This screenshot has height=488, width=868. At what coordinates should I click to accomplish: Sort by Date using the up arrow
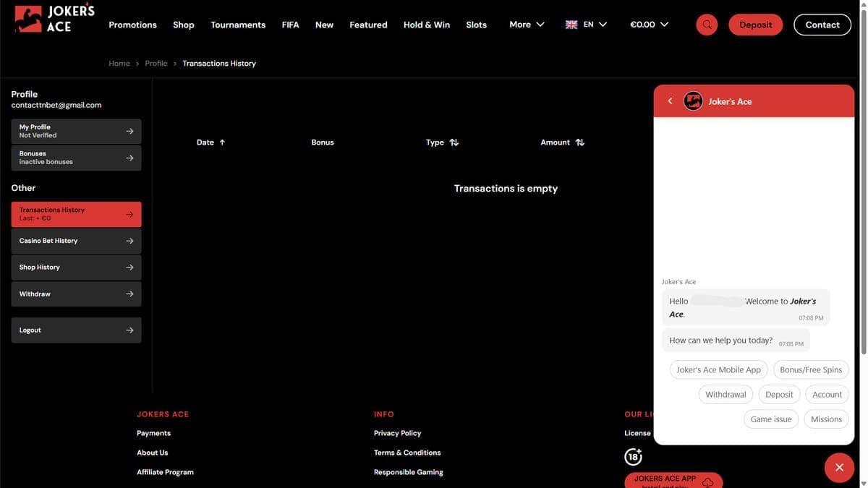coord(222,142)
